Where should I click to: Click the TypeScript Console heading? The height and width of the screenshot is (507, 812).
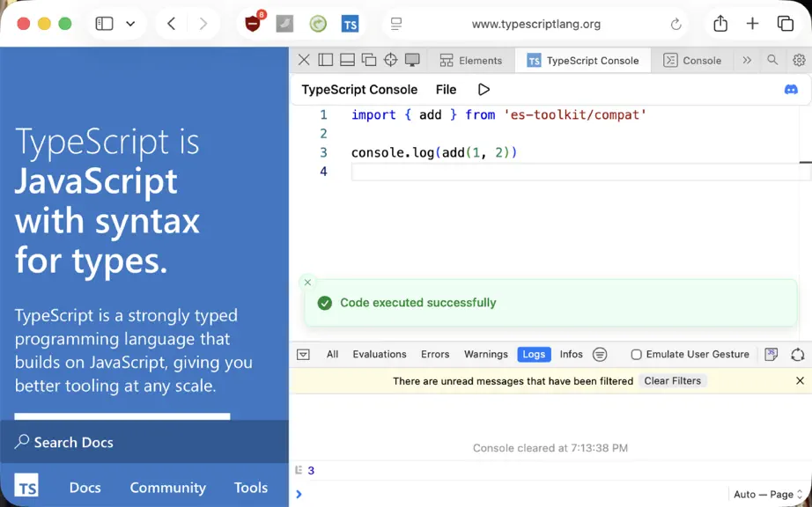pos(359,90)
